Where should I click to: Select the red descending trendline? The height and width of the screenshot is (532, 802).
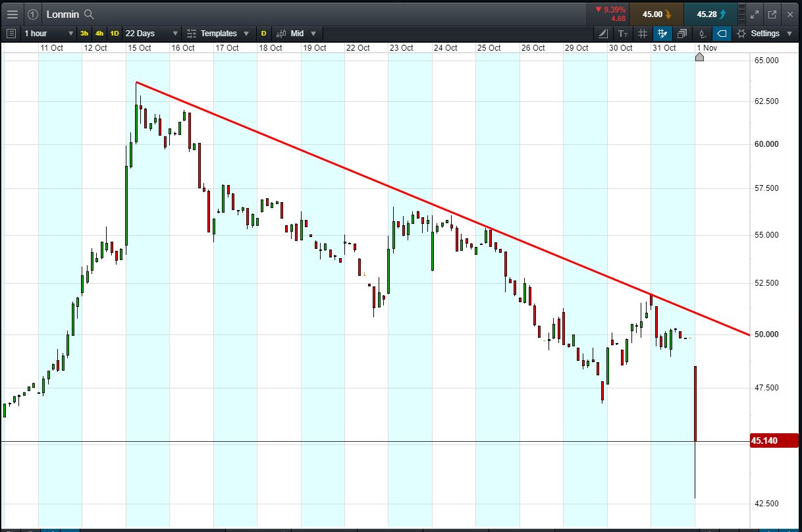point(442,209)
